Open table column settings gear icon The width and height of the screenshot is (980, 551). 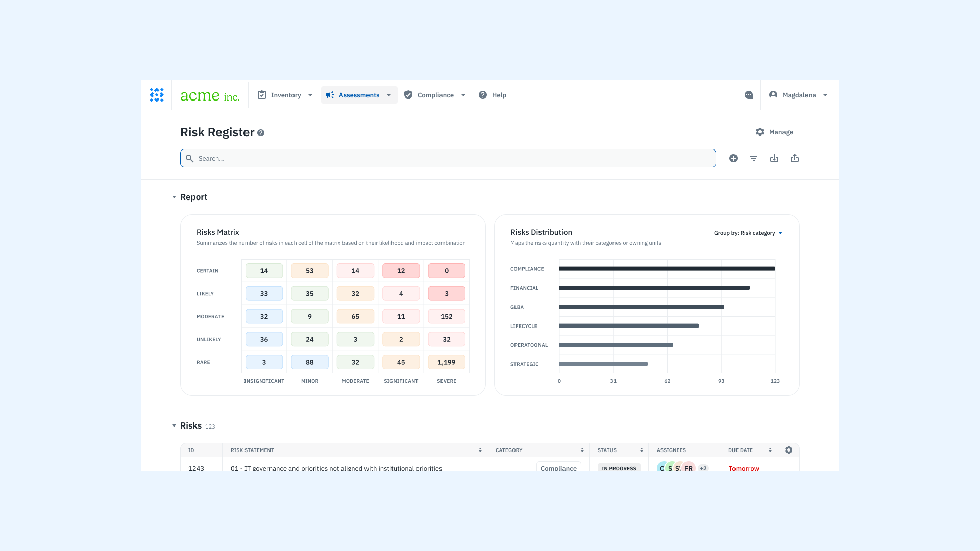click(789, 450)
